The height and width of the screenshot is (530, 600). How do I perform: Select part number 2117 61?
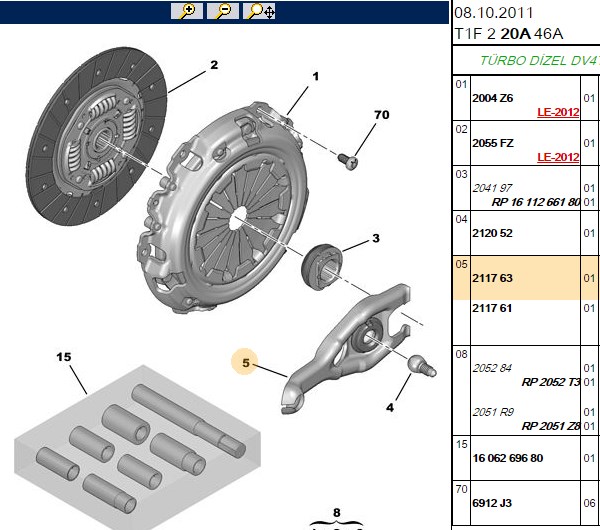[492, 308]
